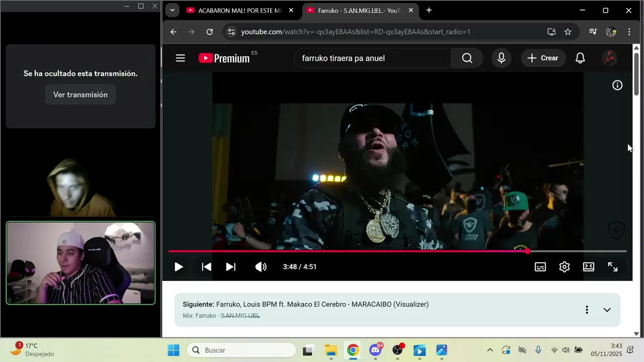Open Discord from taskbar
The height and width of the screenshot is (362, 644).
pyautogui.click(x=375, y=350)
